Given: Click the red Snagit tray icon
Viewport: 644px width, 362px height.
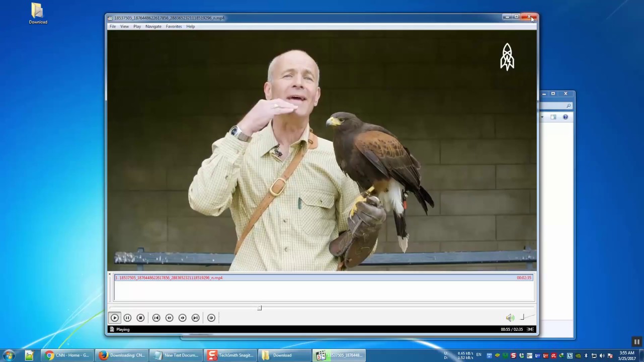Looking at the screenshot, I should [x=513, y=355].
